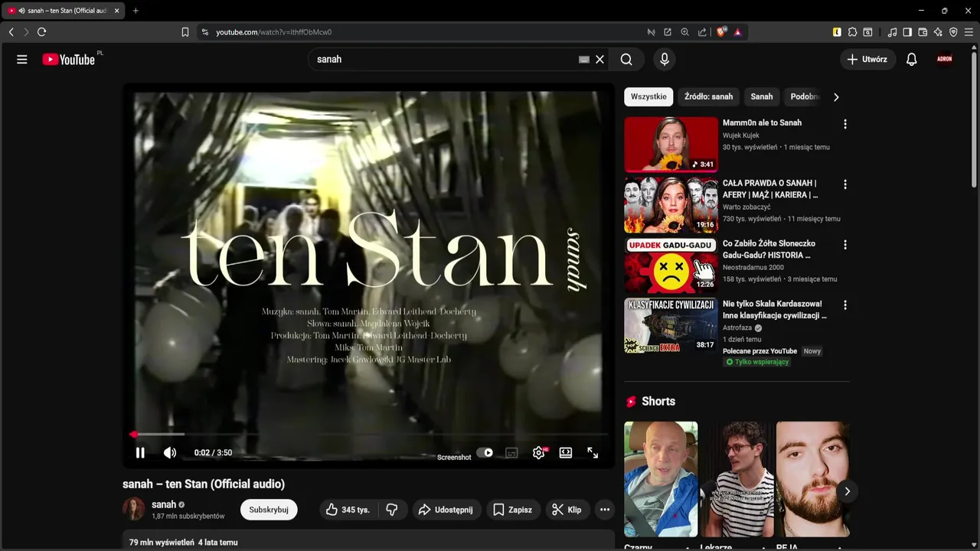Go to the YouTube home logo

point(69,60)
